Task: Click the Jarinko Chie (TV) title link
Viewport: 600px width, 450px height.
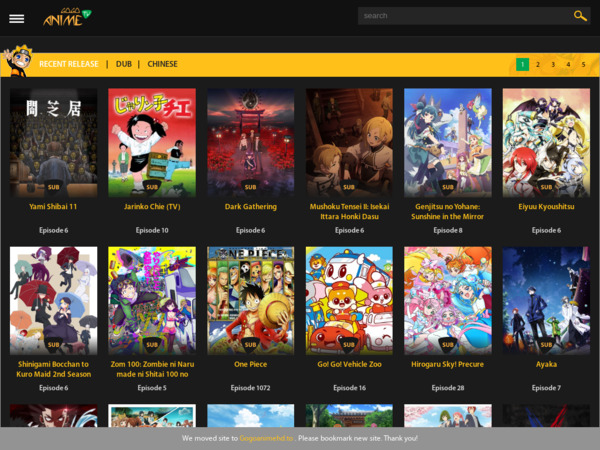Action: pos(152,207)
